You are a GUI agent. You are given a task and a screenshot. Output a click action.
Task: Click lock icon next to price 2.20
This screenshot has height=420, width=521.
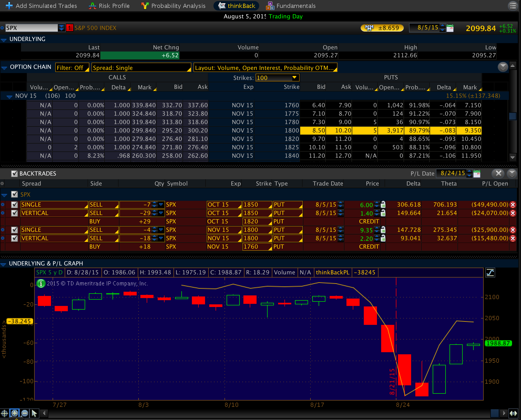(383, 238)
